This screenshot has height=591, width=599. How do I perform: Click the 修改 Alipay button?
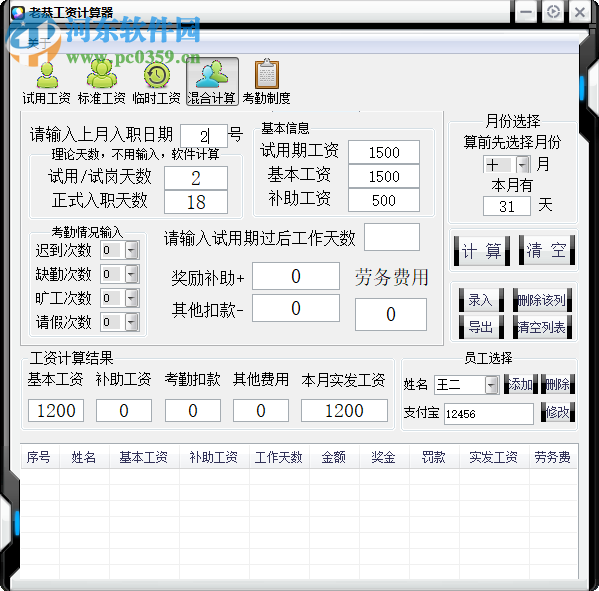(x=558, y=412)
